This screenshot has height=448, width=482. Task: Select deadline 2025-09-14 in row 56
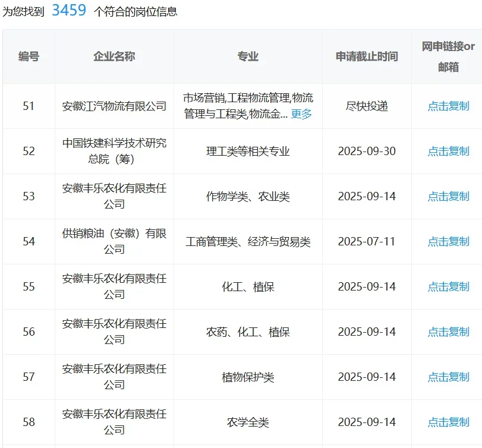click(x=367, y=332)
